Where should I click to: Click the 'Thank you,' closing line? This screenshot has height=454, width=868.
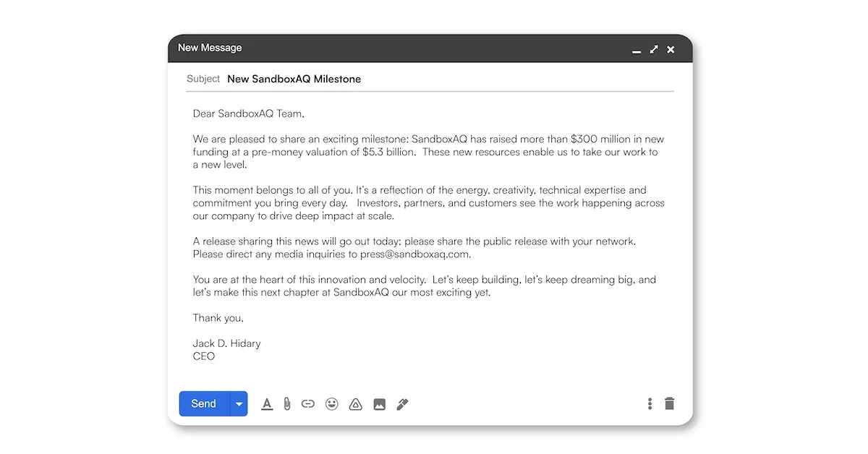(x=218, y=318)
